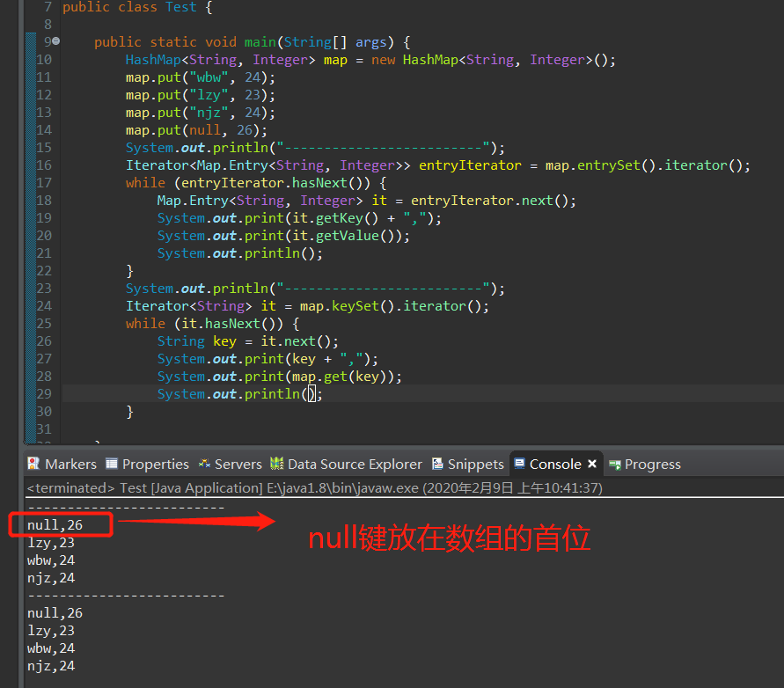
Task: Click line number 25 in gutter
Action: click(44, 324)
